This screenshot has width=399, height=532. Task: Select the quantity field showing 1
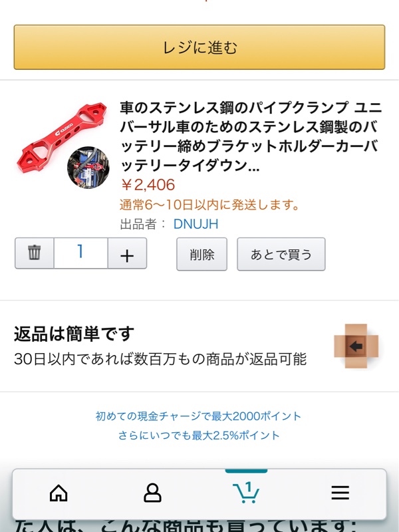pos(80,253)
